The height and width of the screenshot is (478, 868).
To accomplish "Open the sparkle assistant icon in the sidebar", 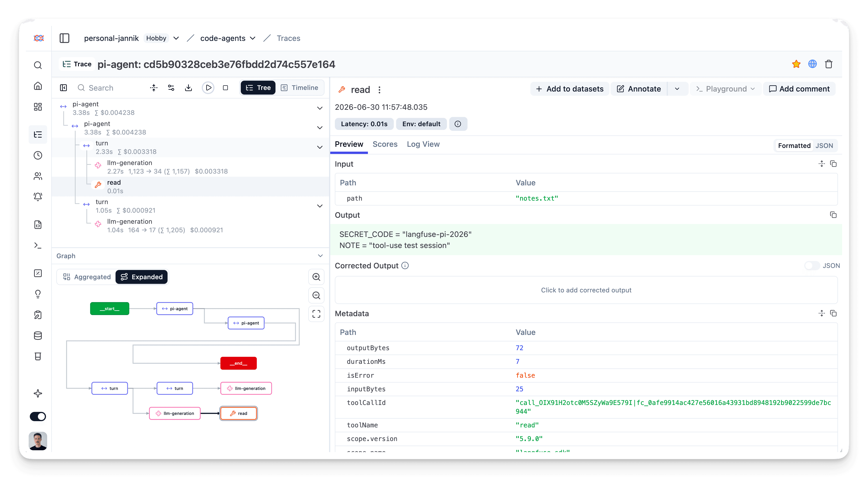I will [x=38, y=393].
